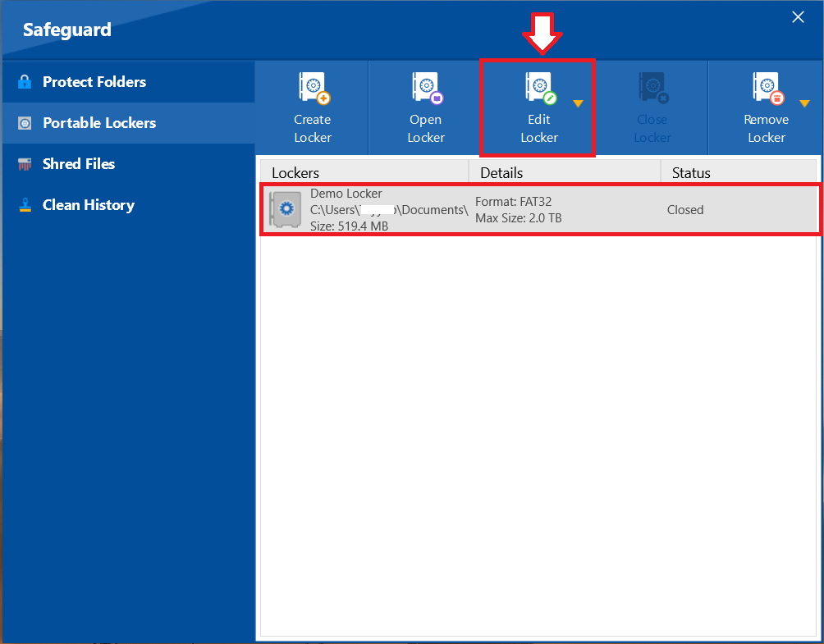Click the Portable Lockers safe icon in sidebar

click(x=24, y=123)
